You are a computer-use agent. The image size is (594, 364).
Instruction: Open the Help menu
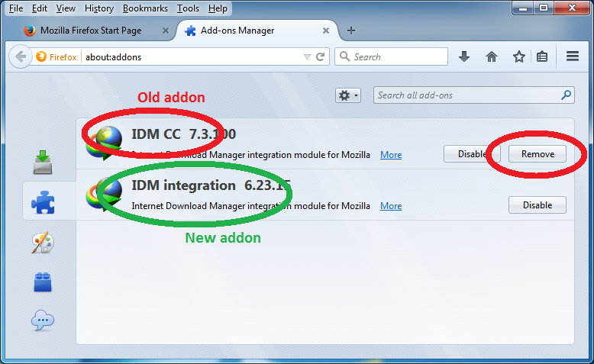pyautogui.click(x=218, y=8)
